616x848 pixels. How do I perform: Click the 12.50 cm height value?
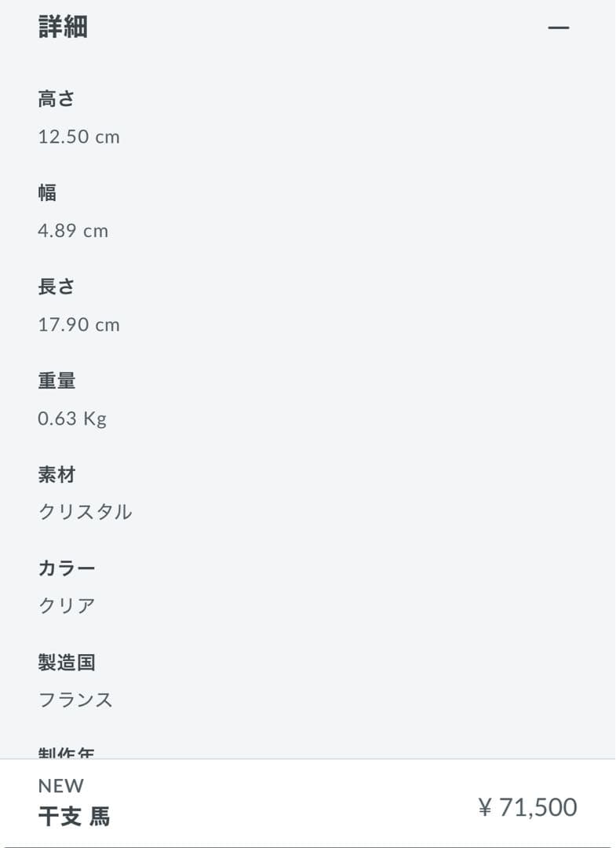[78, 137]
